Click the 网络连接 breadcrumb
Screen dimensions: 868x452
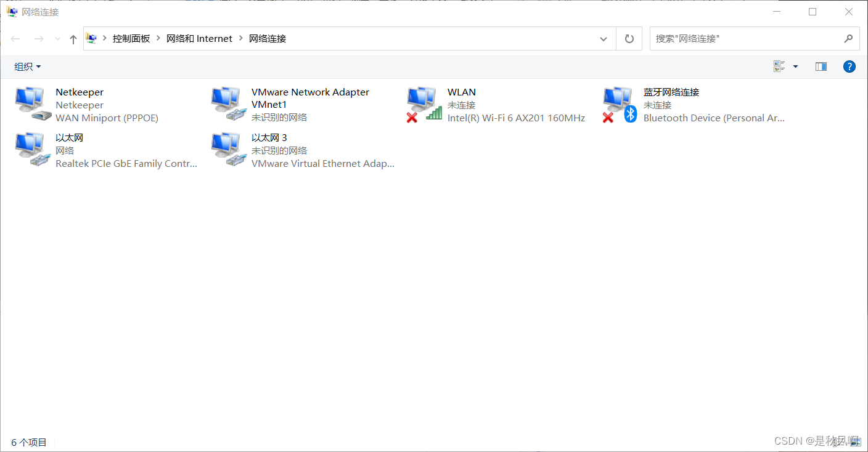point(268,38)
